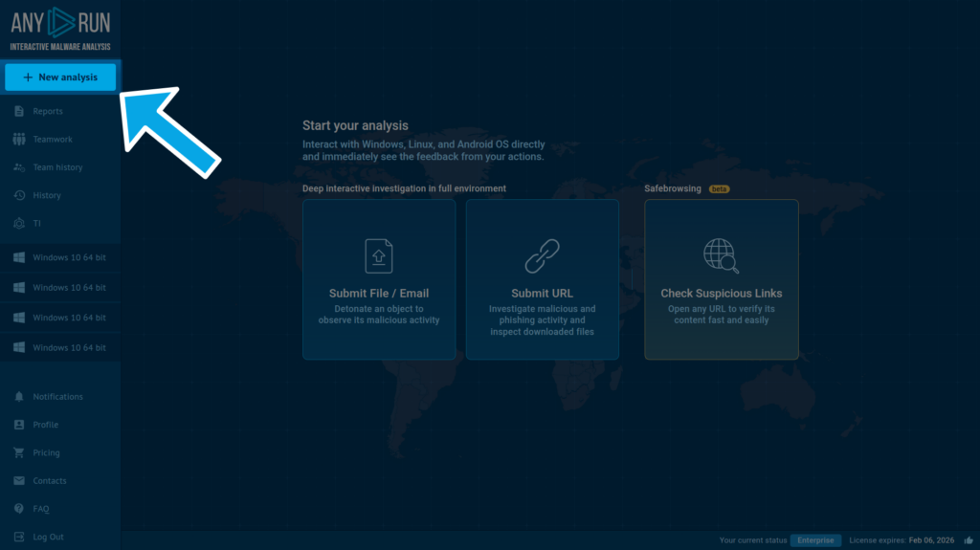This screenshot has width=980, height=550.
Task: Click the New analysis button
Action: click(60, 77)
